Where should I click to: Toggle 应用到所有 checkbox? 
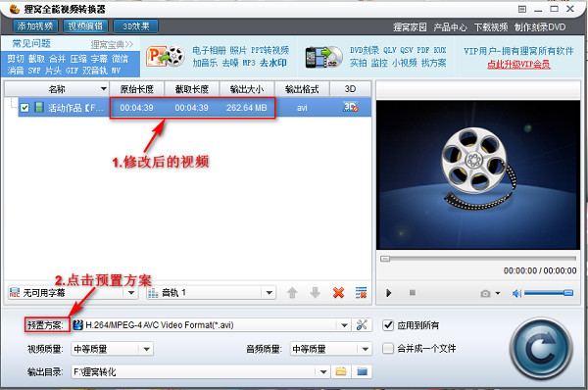pyautogui.click(x=388, y=324)
